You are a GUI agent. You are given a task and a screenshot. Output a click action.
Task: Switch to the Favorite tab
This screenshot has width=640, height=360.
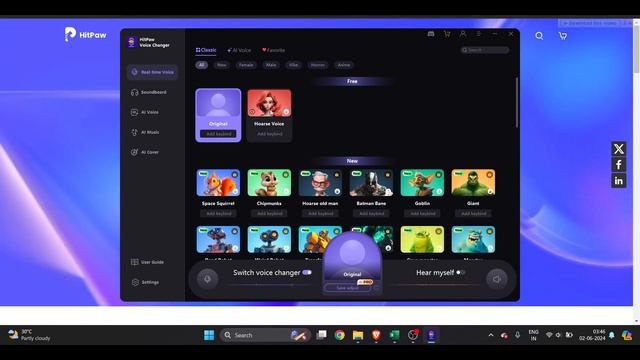click(273, 50)
